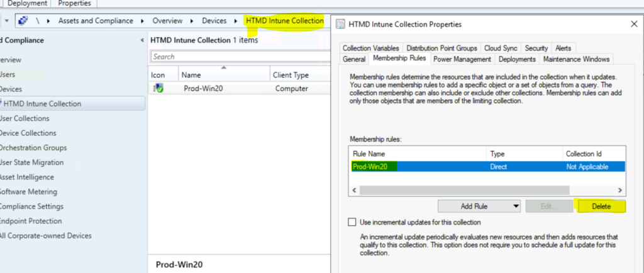Image resolution: width=644 pixels, height=273 pixels.
Task: Select the Prod-Win20 device row
Action: (240, 88)
